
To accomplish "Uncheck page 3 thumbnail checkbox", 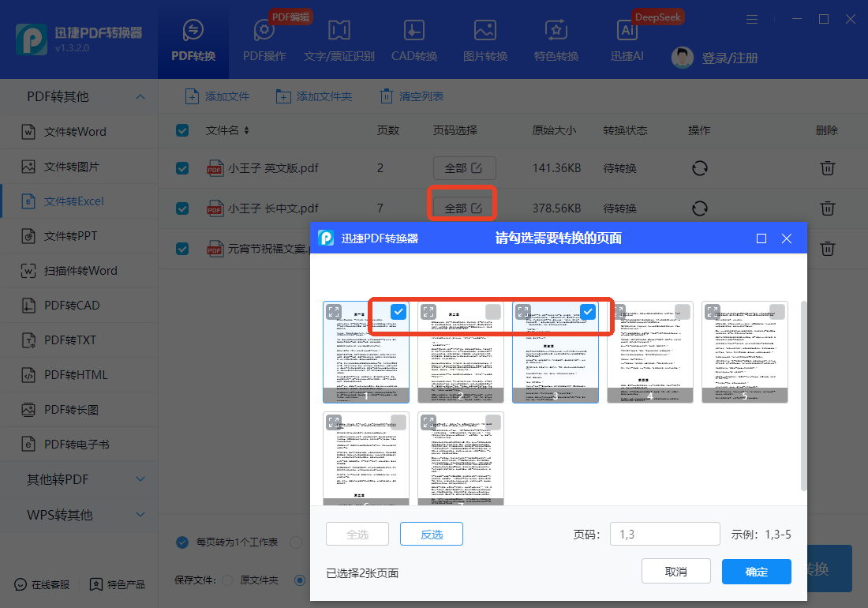I will click(x=587, y=312).
